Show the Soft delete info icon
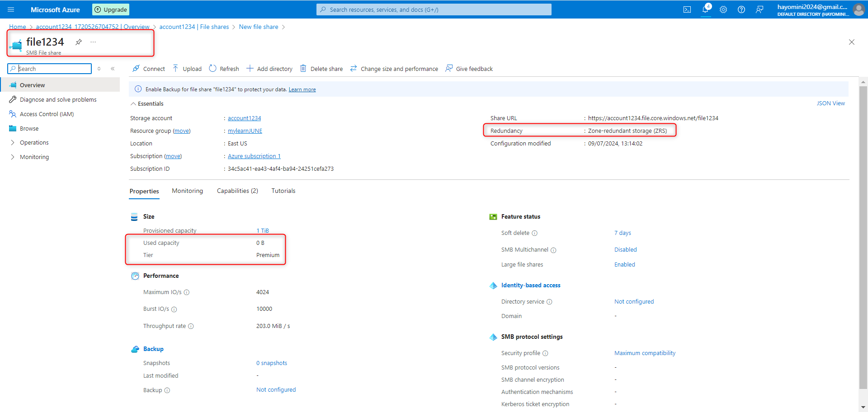The width and height of the screenshot is (868, 412). [x=534, y=233]
